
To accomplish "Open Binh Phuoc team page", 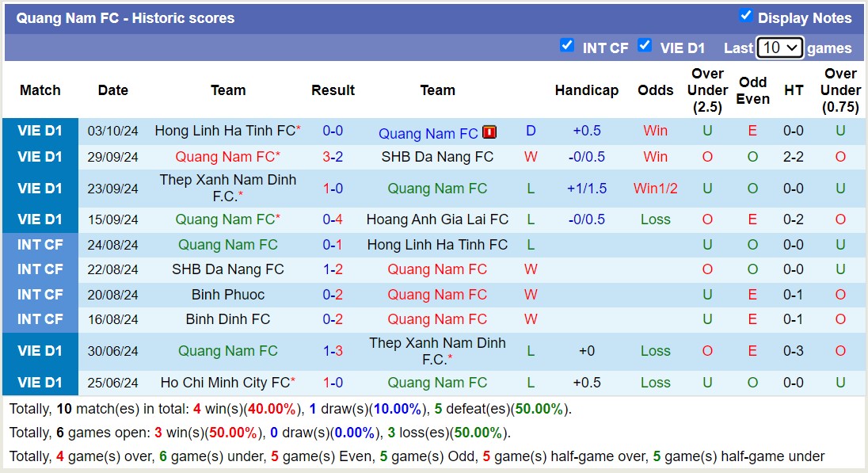I will [228, 295].
